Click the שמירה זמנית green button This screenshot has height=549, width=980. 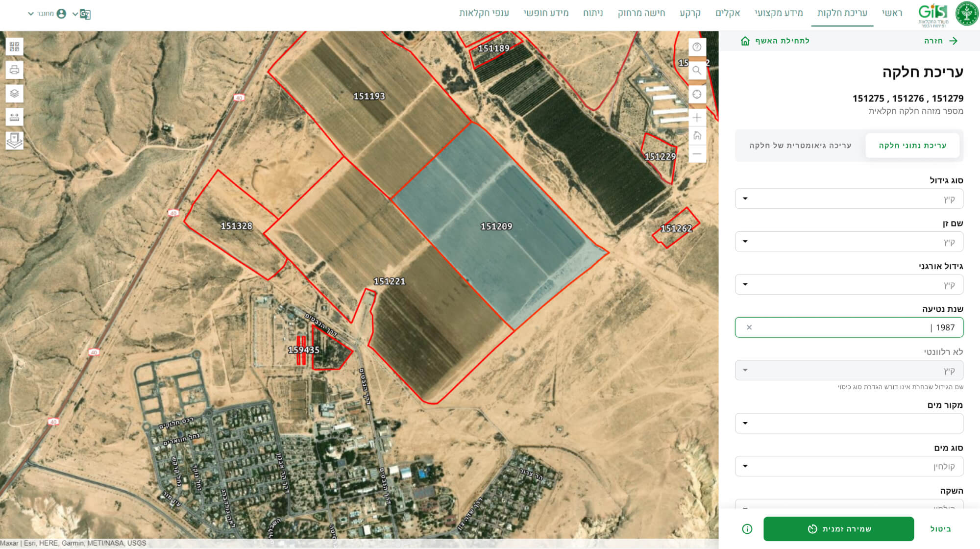coord(838,529)
